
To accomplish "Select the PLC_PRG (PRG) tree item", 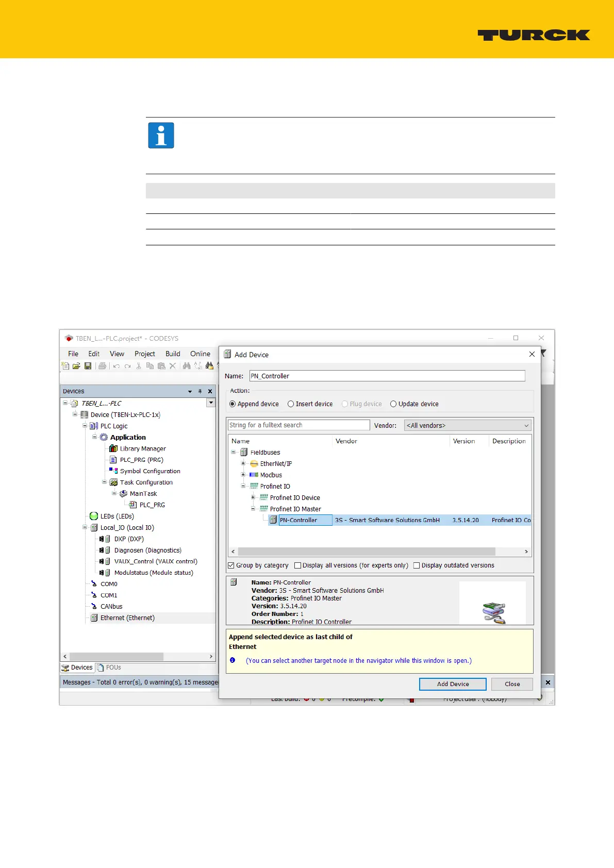I will click(142, 460).
